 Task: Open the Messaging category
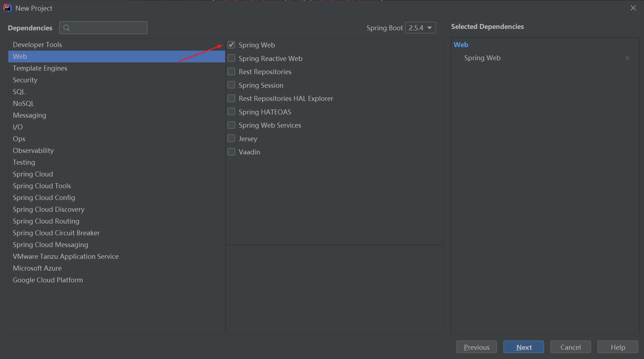[117, 115]
